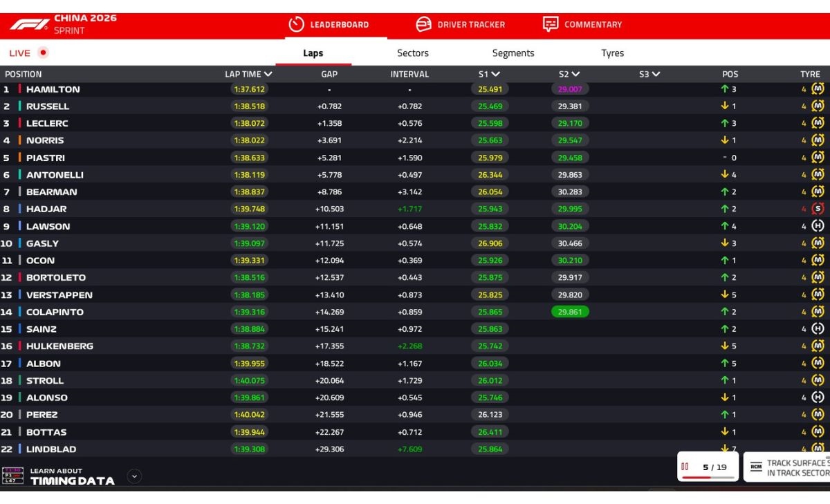Viewport: 830px width, 504px height.
Task: Click Hamilton's yellow medium tyre icon
Action: [x=818, y=89]
